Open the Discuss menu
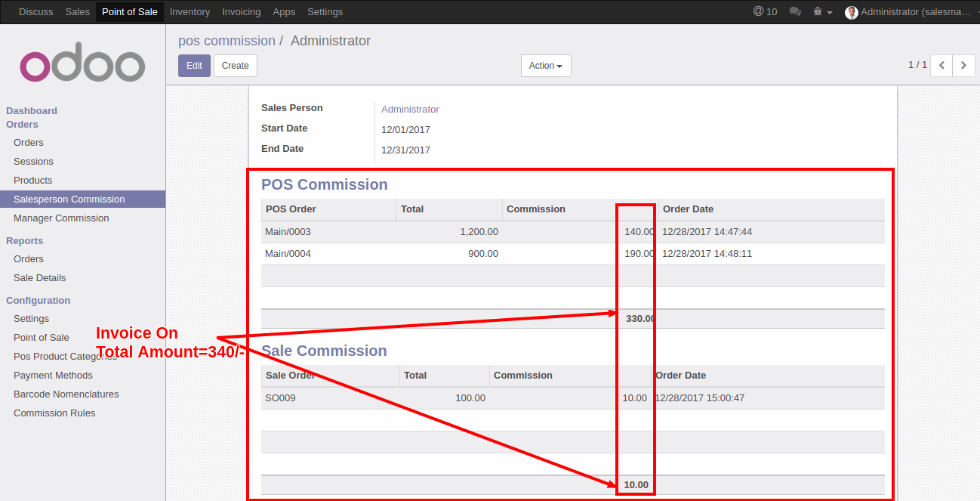The width and height of the screenshot is (980, 501). tap(36, 12)
